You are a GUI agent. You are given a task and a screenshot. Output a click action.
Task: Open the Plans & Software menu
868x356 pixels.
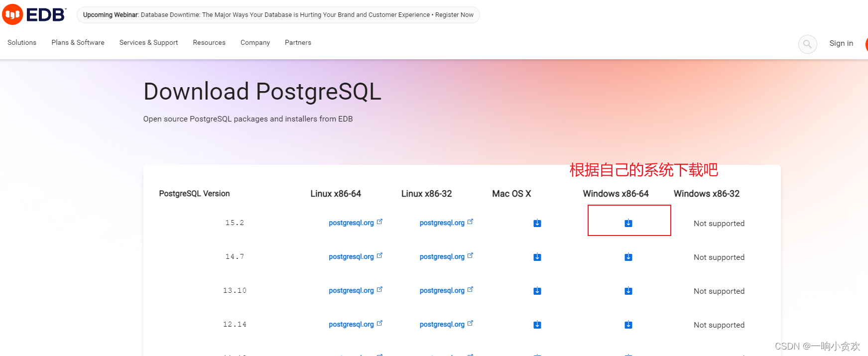tap(78, 43)
